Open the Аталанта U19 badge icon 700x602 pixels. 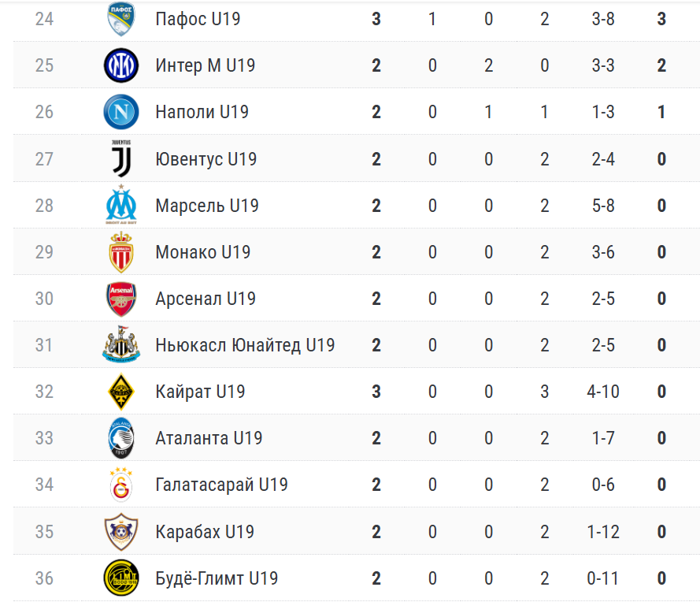121,438
